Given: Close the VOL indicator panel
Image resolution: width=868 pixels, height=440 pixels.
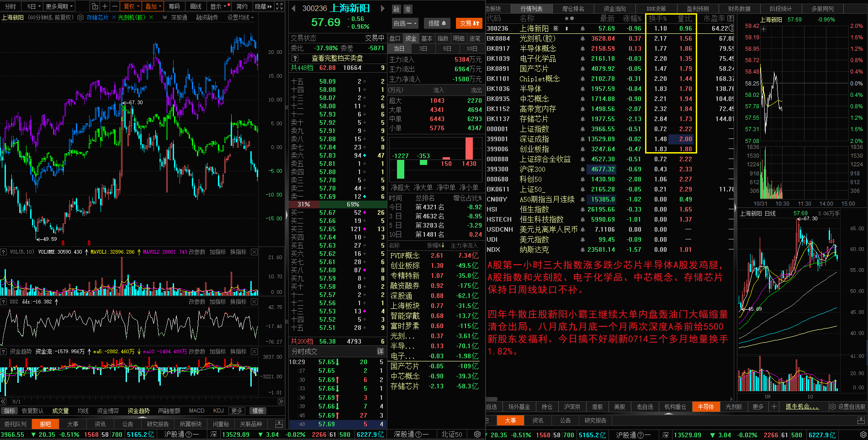Looking at the screenshot, I should point(254,252).
